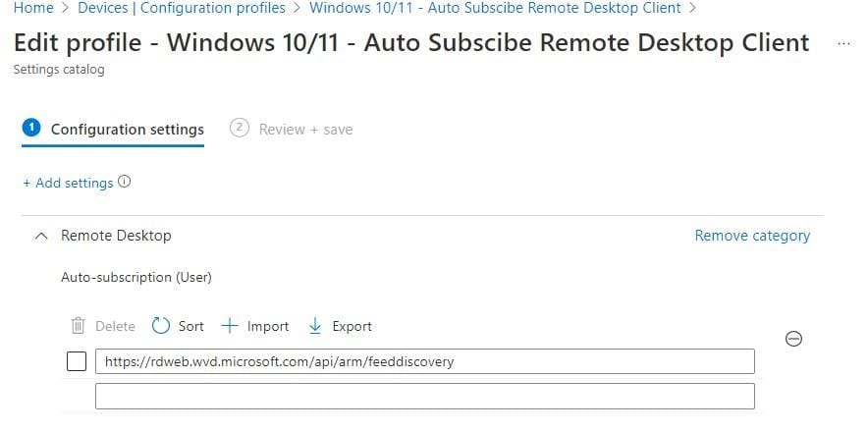Click the Add settings link
Viewport: 868px width, 432px height.
click(x=68, y=183)
